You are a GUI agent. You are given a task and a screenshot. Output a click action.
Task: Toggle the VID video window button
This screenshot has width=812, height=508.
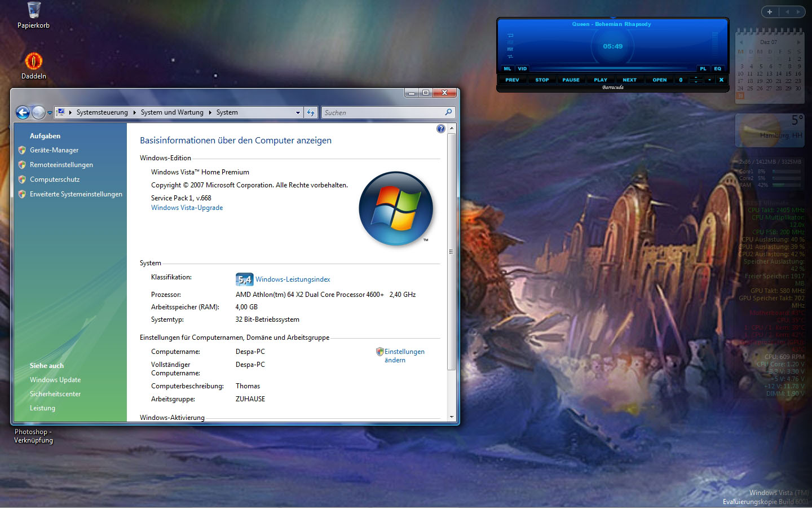pyautogui.click(x=522, y=69)
